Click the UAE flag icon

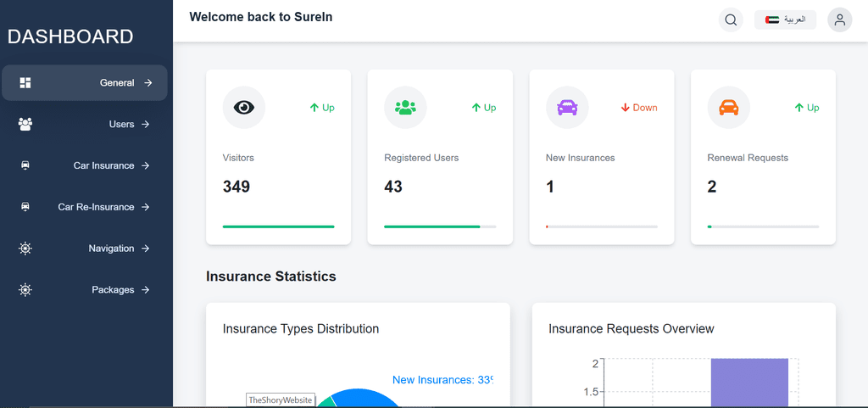coord(771,20)
